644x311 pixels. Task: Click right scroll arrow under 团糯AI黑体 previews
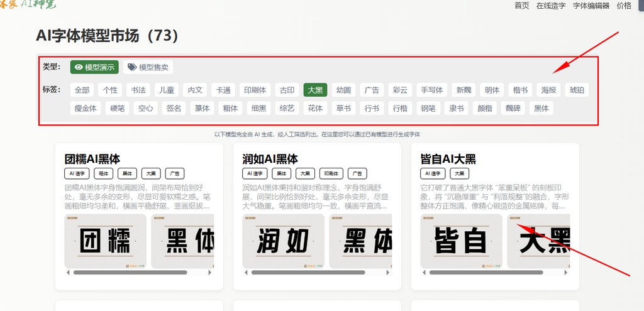tap(210, 273)
